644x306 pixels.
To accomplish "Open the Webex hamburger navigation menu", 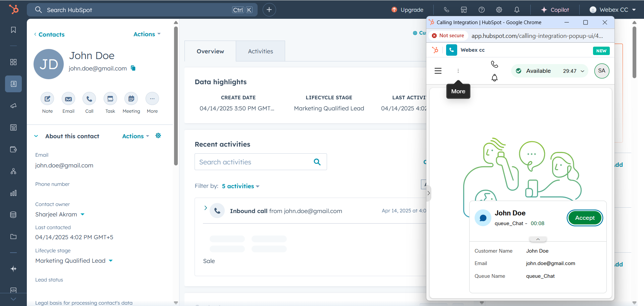I will tap(438, 71).
